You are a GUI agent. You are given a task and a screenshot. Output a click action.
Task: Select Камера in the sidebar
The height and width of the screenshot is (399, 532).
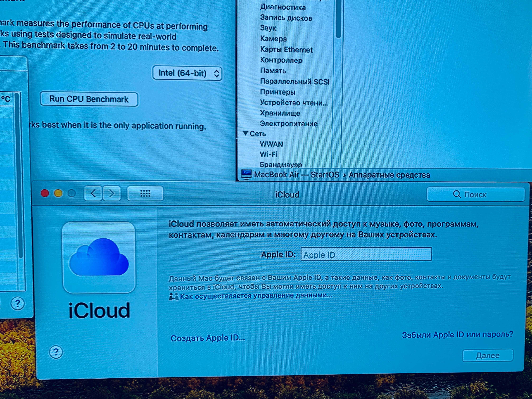(x=274, y=39)
